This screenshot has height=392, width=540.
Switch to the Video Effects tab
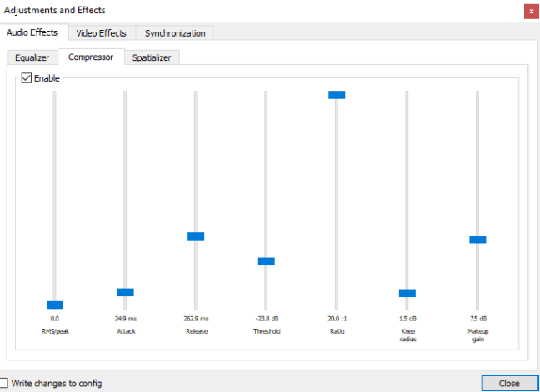pyautogui.click(x=101, y=33)
